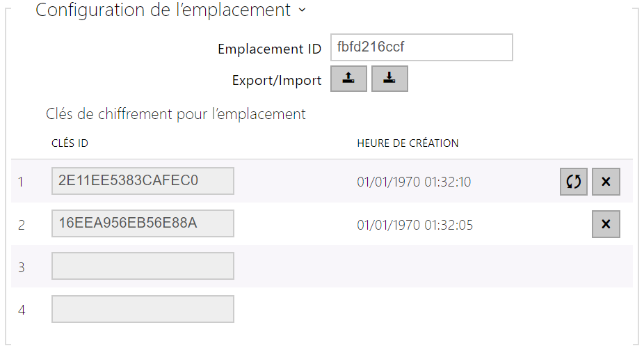The image size is (644, 355).
Task: Click the import download-arrow icon button
Action: (389, 79)
